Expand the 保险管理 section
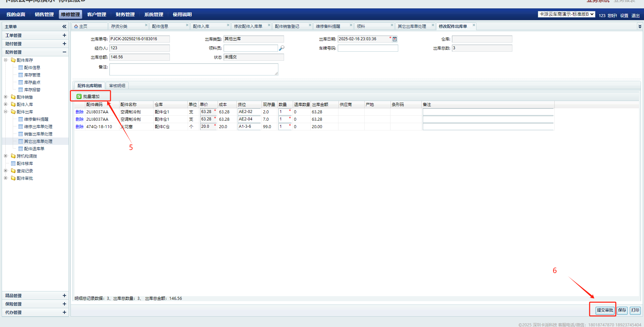Screen dimensions: 644x327 [64, 304]
